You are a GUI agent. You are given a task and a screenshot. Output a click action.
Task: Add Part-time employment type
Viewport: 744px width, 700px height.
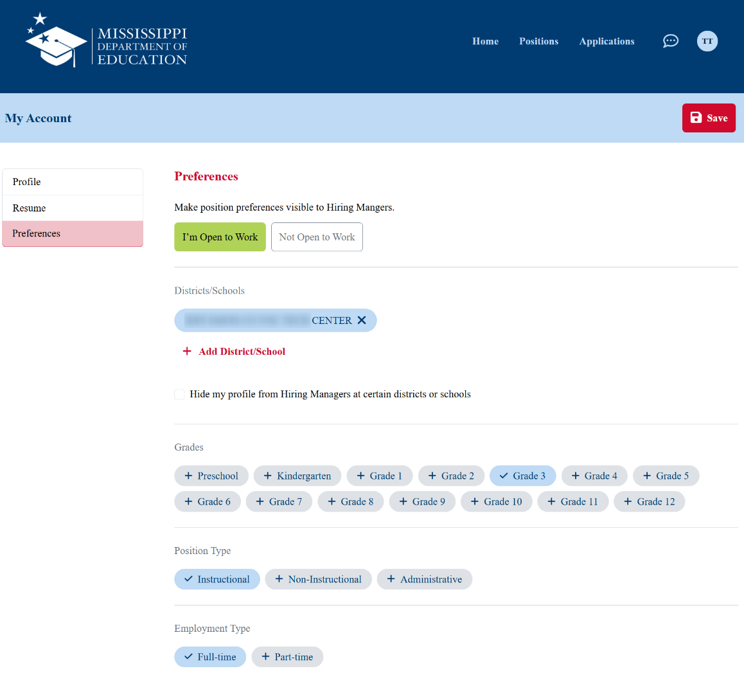[287, 657]
